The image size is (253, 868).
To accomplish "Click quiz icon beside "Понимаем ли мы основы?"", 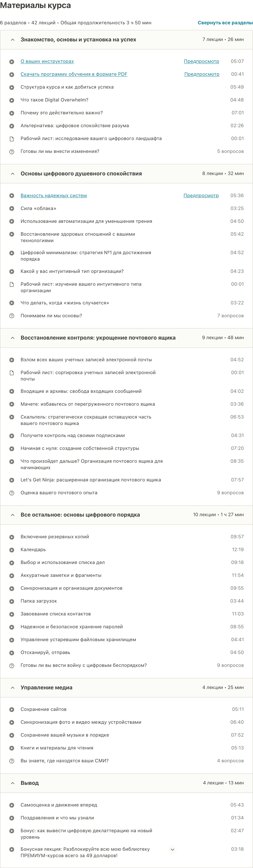I will (x=12, y=316).
